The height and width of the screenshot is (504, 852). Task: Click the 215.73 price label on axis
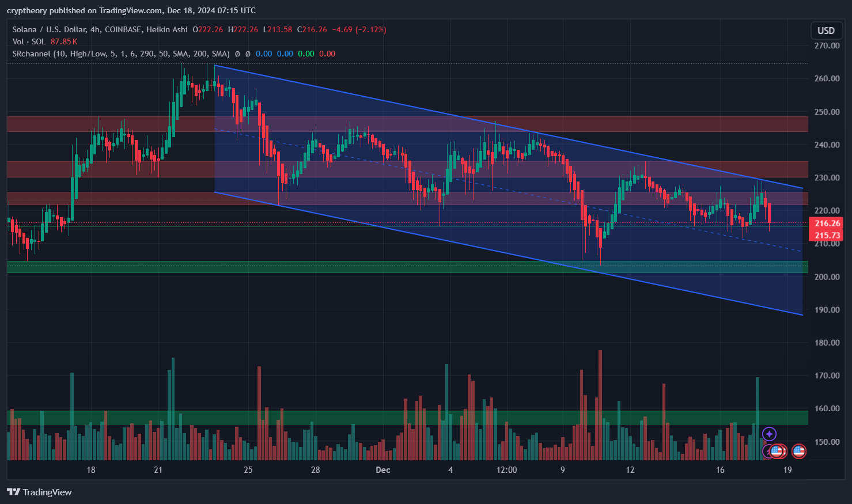827,235
